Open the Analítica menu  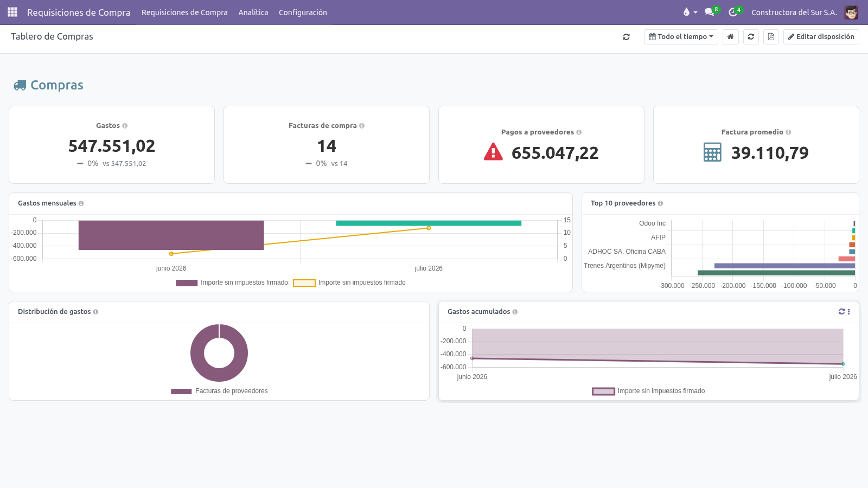coord(253,12)
